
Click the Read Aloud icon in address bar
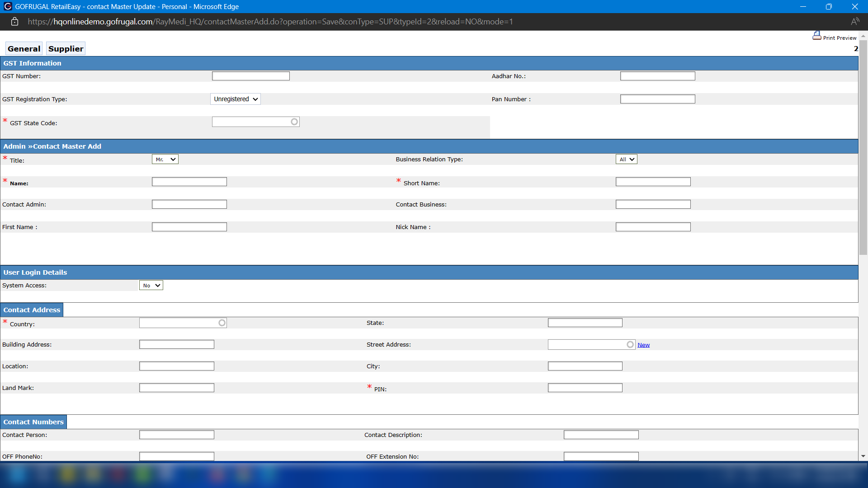coord(854,22)
